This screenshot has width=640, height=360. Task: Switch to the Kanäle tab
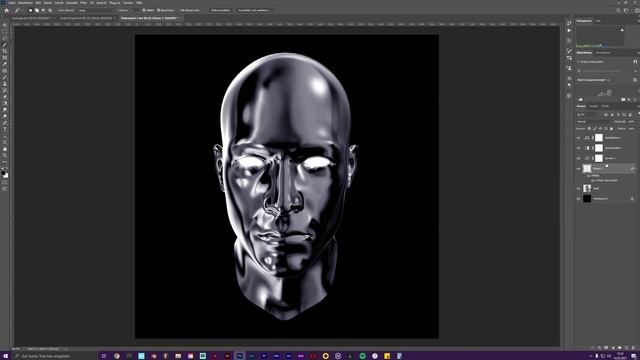pos(593,106)
